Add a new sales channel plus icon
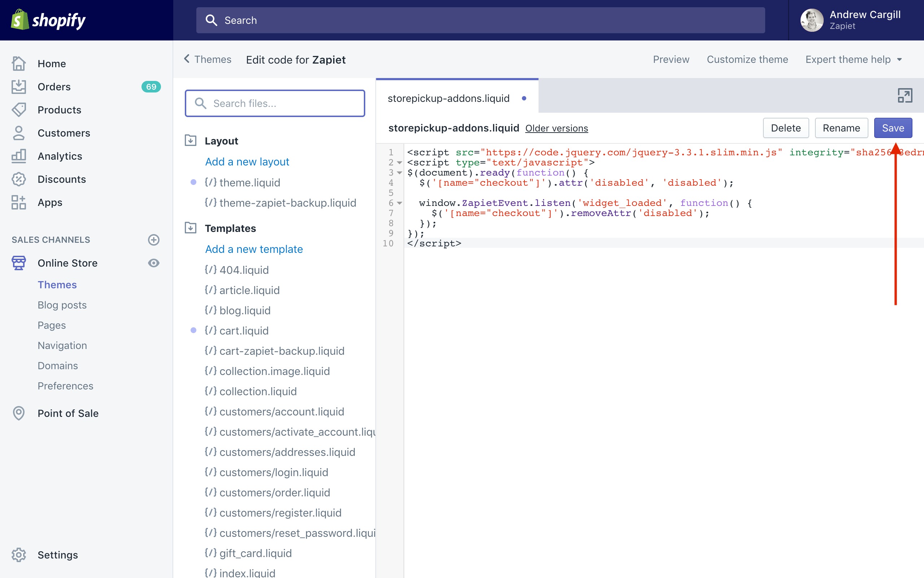 (153, 240)
